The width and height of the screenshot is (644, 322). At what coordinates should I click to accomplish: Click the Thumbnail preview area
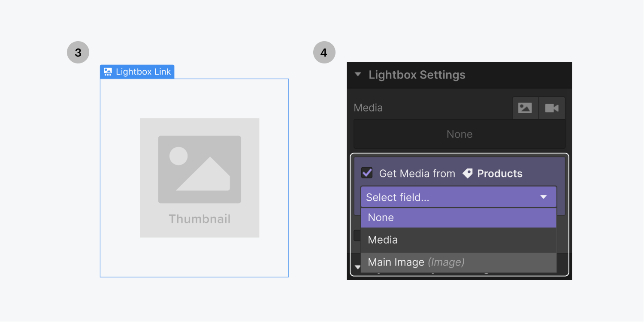pos(199,178)
